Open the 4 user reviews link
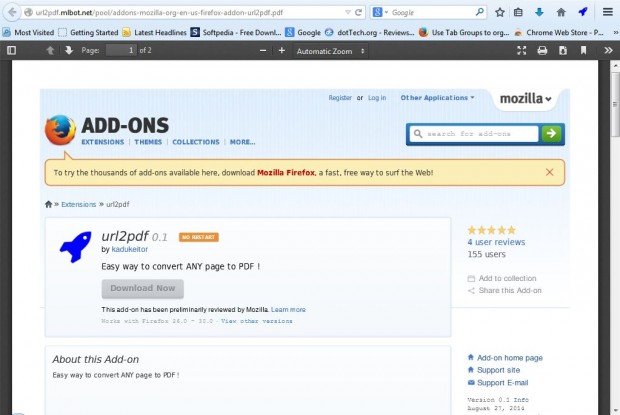This screenshot has width=620, height=415. point(496,242)
